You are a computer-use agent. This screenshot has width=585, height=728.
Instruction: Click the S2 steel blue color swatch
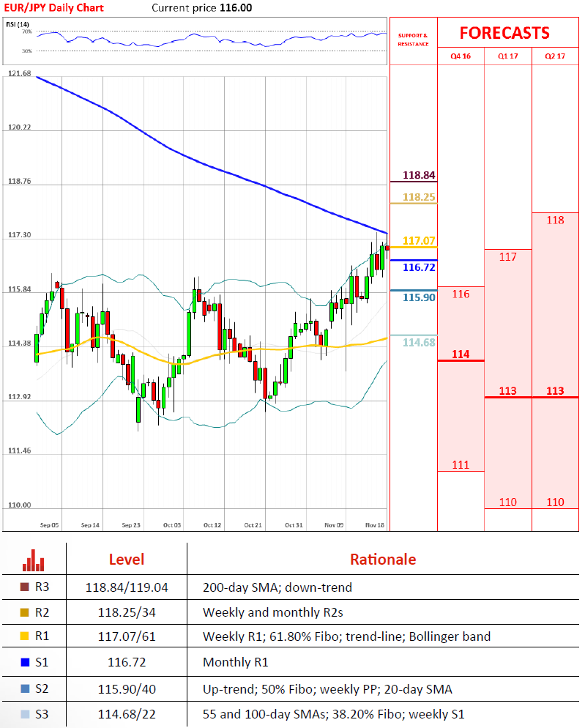(25, 688)
